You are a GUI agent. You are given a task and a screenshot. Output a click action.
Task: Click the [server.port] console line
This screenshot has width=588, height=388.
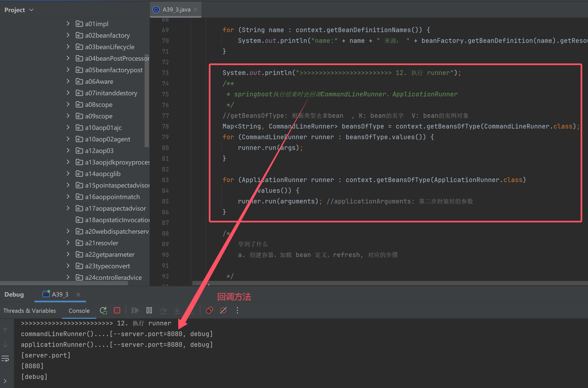[46, 355]
